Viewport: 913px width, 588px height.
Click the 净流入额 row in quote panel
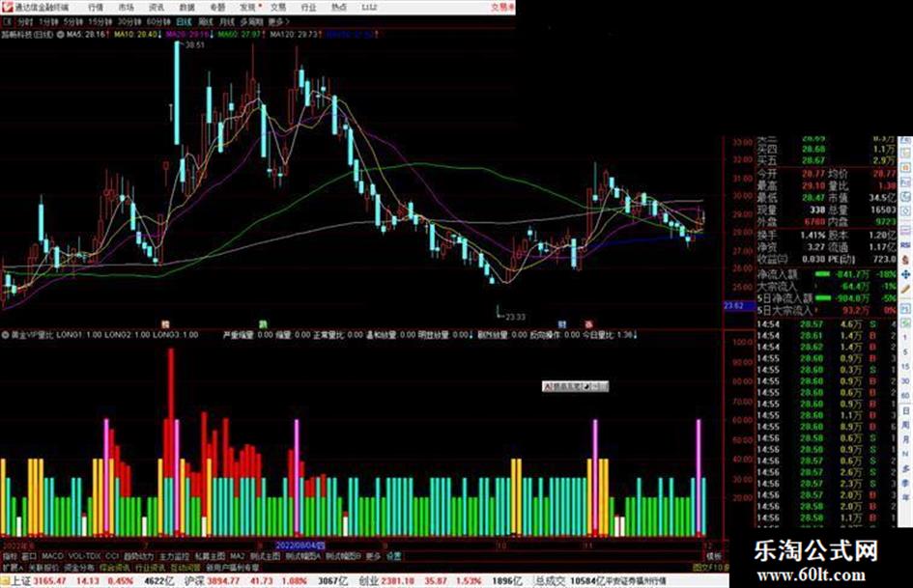pos(826,274)
